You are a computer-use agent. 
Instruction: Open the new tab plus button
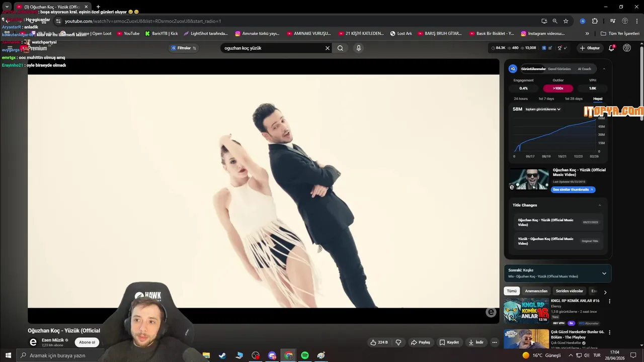tap(98, 7)
